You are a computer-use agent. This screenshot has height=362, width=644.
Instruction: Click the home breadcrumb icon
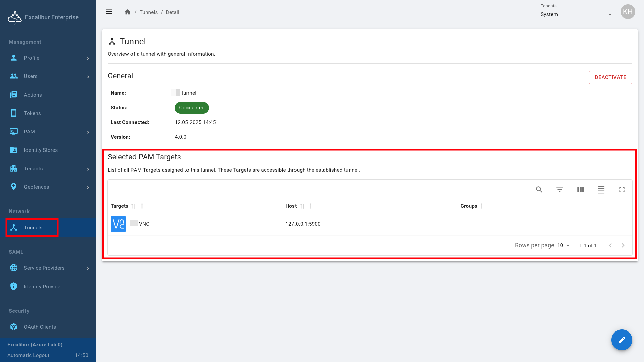[127, 12]
